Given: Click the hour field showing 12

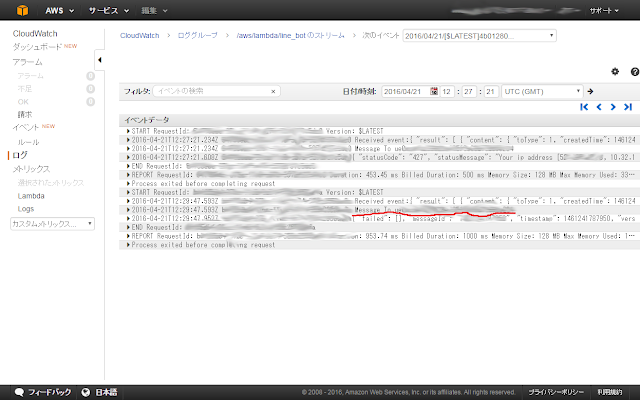Looking at the screenshot, I should click(x=447, y=91).
